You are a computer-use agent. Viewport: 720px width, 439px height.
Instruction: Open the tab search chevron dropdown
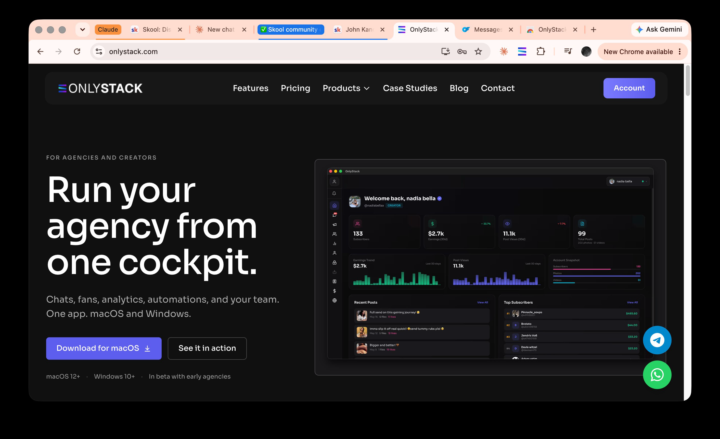tap(82, 29)
